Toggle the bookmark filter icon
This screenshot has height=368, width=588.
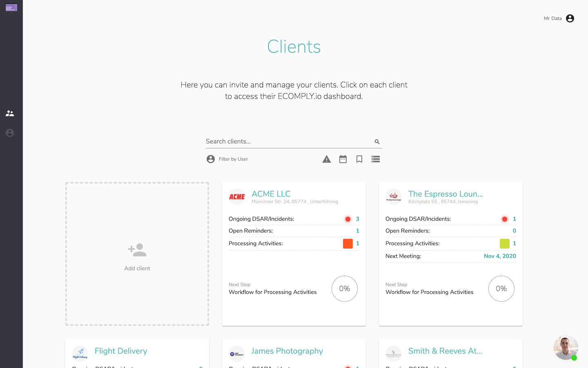click(359, 159)
